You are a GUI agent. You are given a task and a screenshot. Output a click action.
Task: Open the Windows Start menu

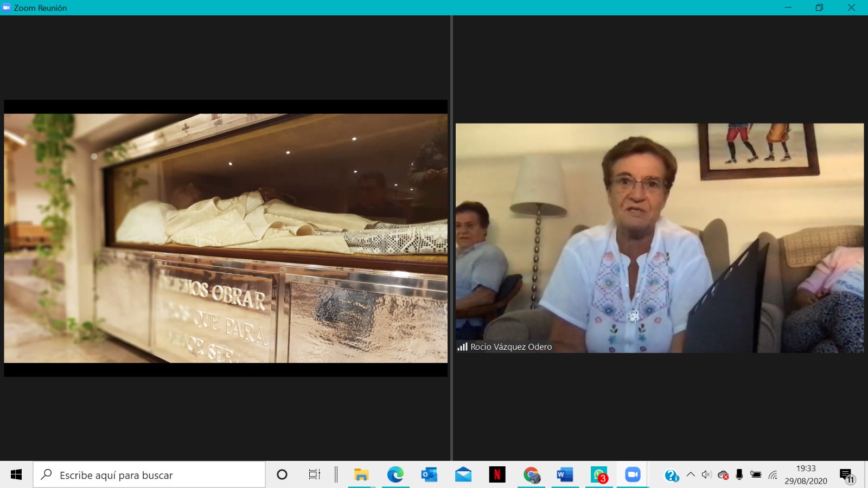click(16, 475)
